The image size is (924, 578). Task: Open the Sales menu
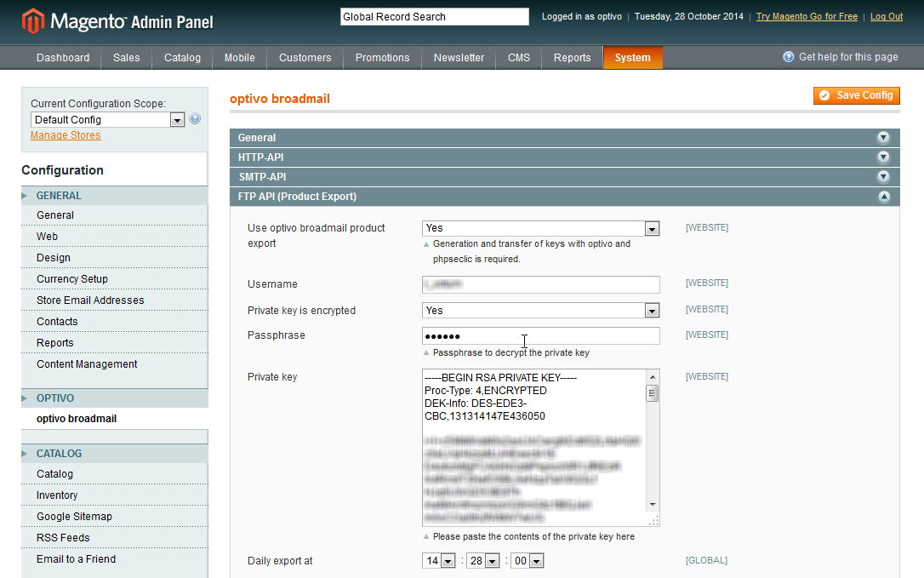click(x=127, y=58)
